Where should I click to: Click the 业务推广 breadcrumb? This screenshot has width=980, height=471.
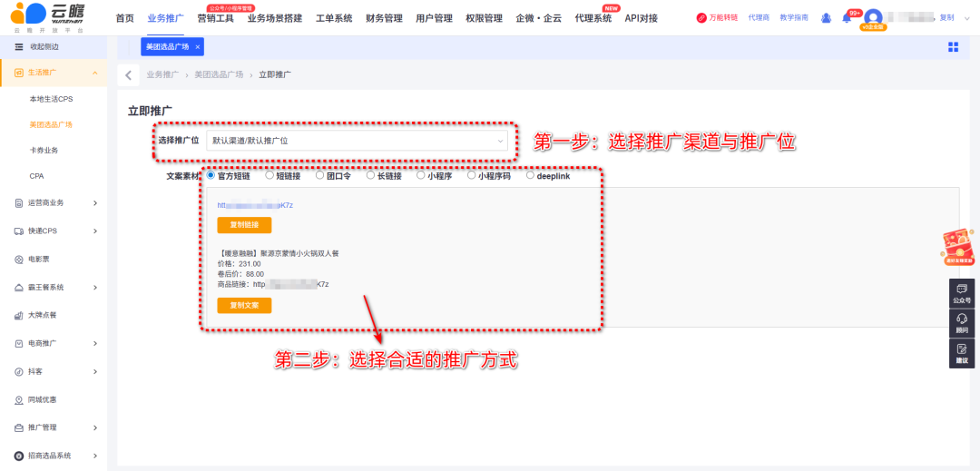point(162,75)
